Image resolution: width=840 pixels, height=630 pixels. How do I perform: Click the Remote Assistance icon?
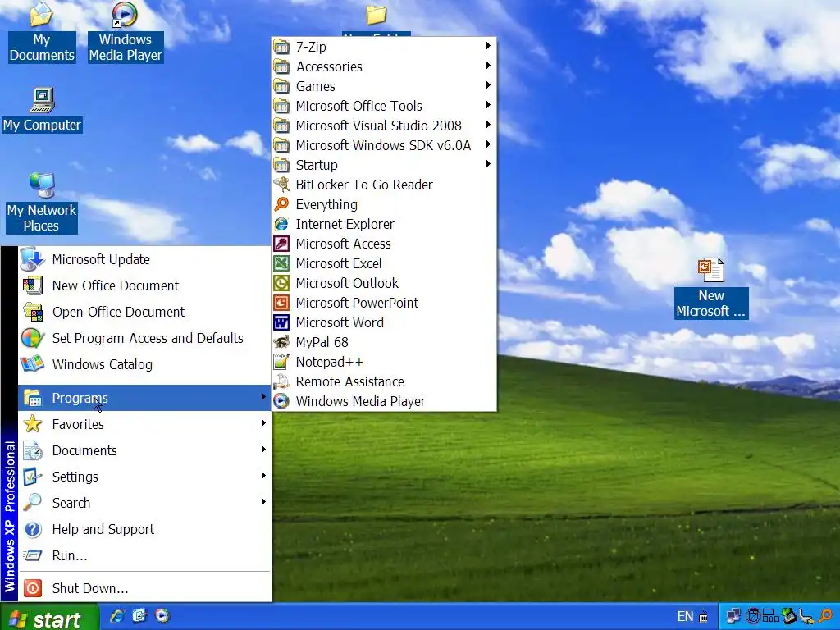pyautogui.click(x=282, y=381)
